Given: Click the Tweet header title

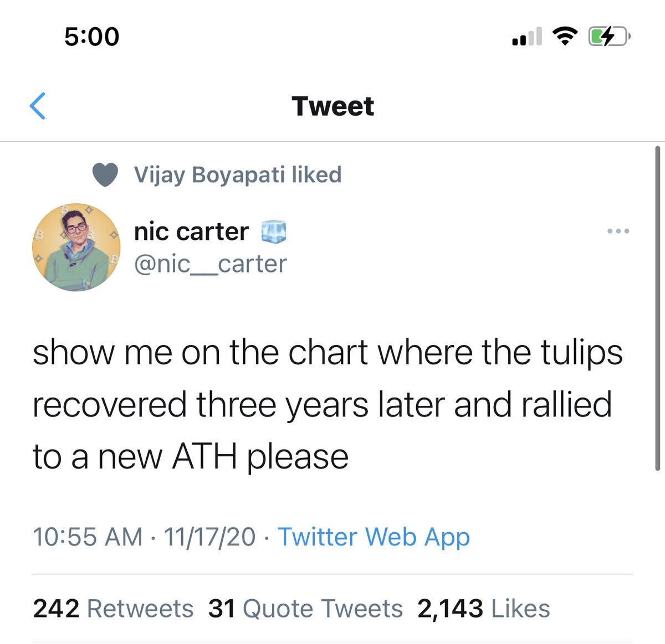Looking at the screenshot, I should tap(332, 106).
